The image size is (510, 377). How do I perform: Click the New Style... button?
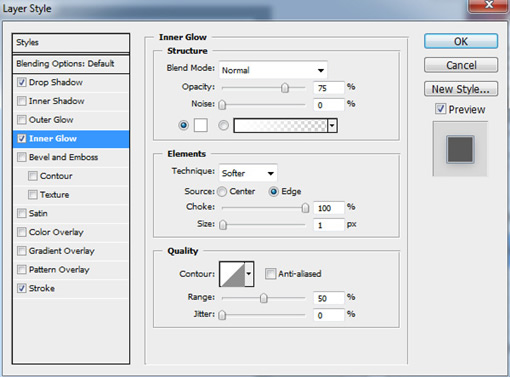pos(461,89)
